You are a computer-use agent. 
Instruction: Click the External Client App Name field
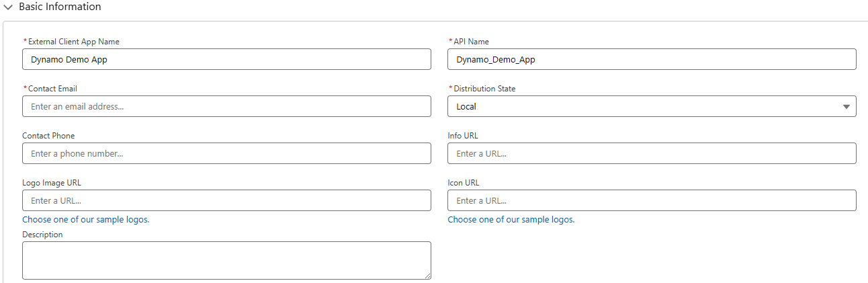click(226, 59)
